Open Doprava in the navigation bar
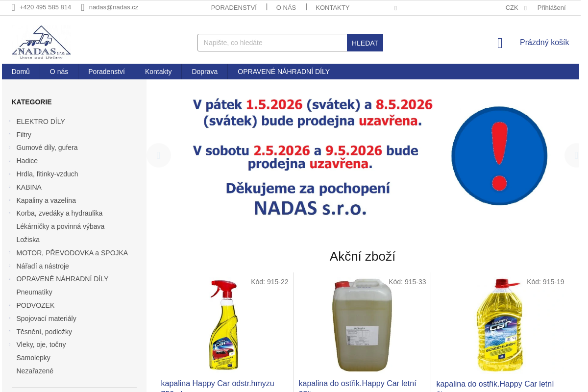The height and width of the screenshot is (392, 588). coord(204,72)
